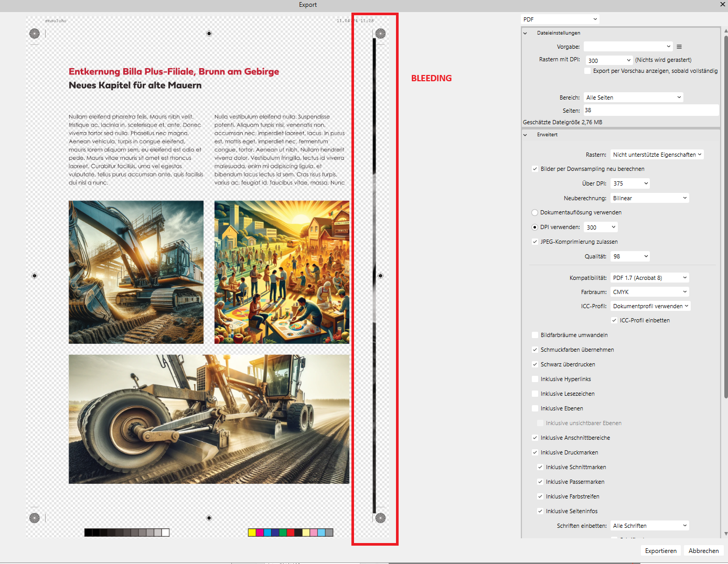The width and height of the screenshot is (728, 564).
Task: Uncheck 'Schwarz überdrucken'
Action: click(x=534, y=364)
